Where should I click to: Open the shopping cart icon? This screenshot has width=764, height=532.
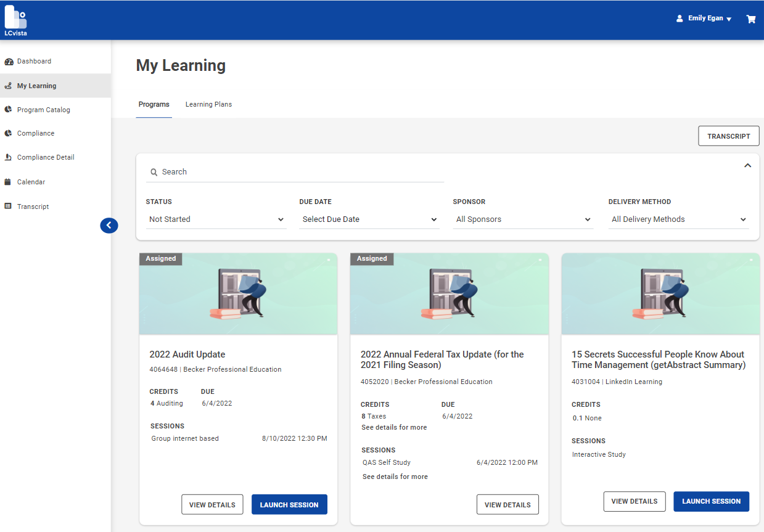pos(751,19)
